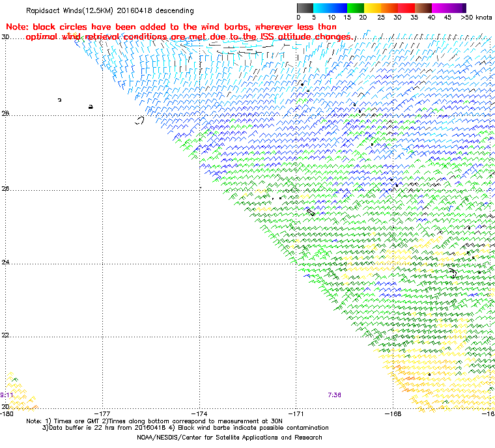This screenshot has width=495, height=448.
Task: Click the "-168" longitude axis label
Action: pyautogui.click(x=393, y=414)
